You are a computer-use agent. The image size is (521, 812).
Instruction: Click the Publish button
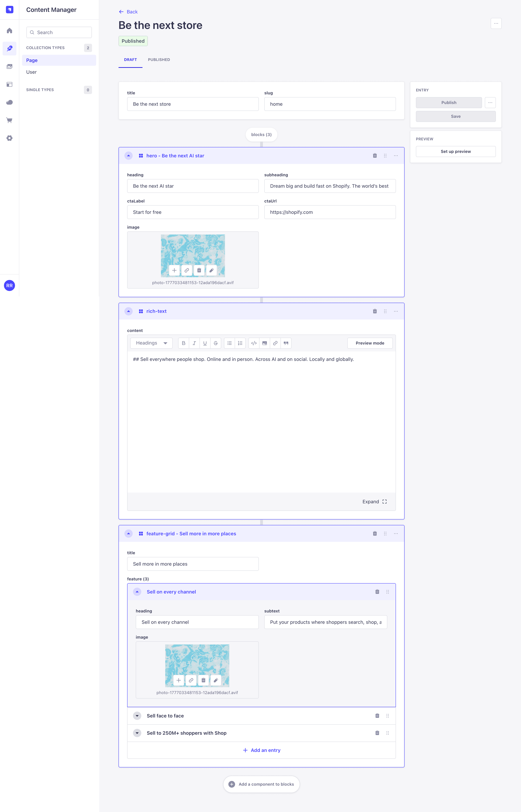449,103
